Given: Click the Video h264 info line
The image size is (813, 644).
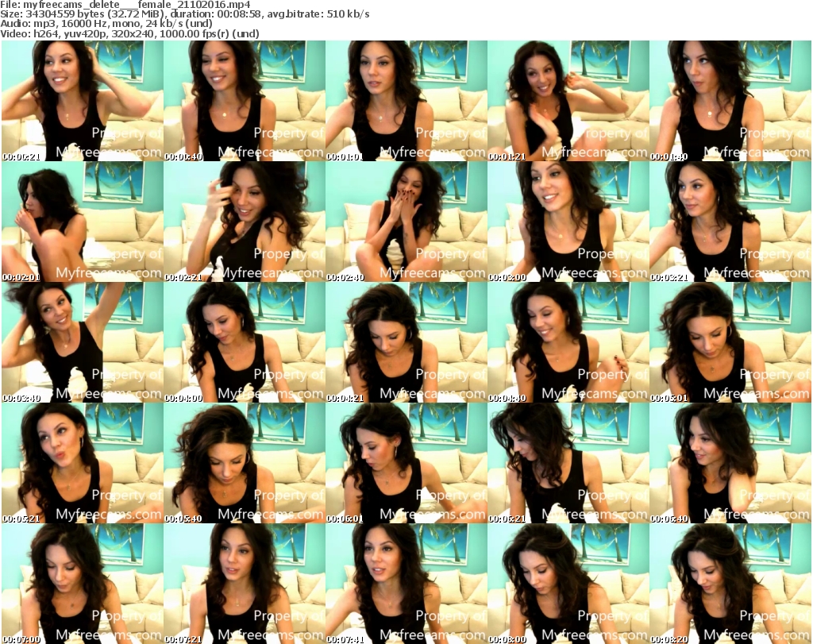Looking at the screenshot, I should (x=129, y=33).
